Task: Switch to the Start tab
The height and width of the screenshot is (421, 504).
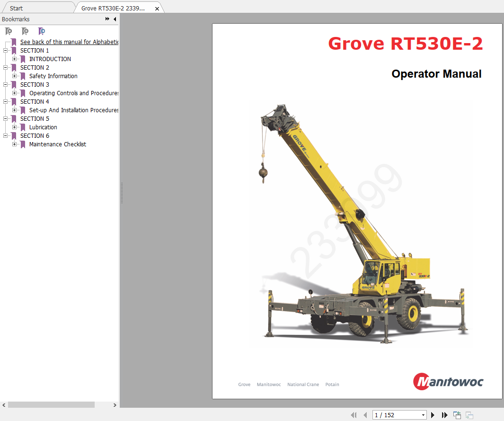Action: pyautogui.click(x=17, y=8)
